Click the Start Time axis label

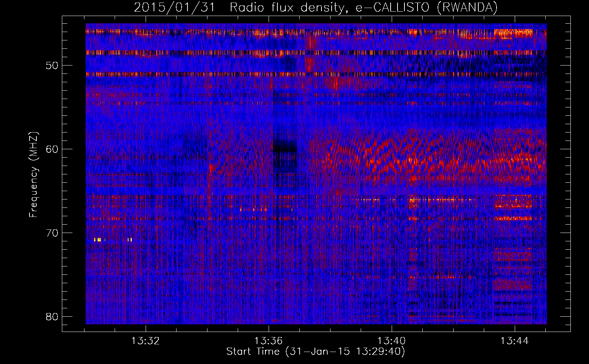(316, 352)
